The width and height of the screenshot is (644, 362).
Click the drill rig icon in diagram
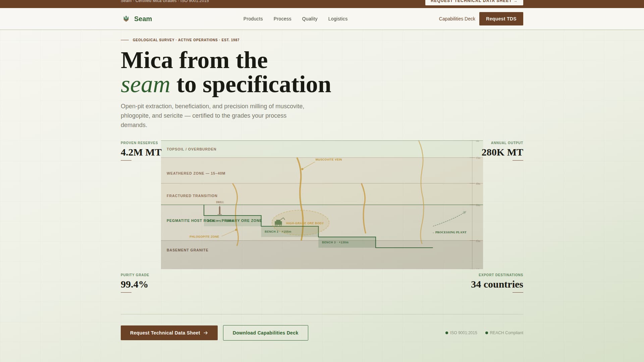click(x=220, y=210)
